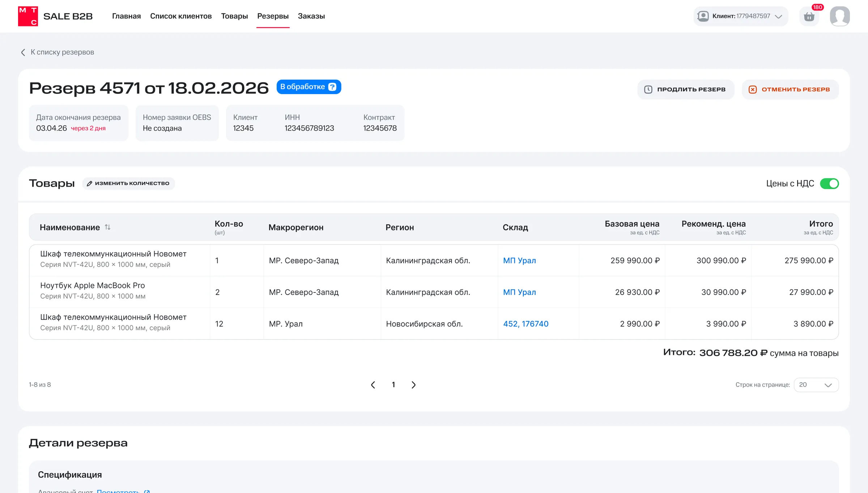
Task: Click the 3 890.00 ₽ total cell
Action: click(x=813, y=324)
